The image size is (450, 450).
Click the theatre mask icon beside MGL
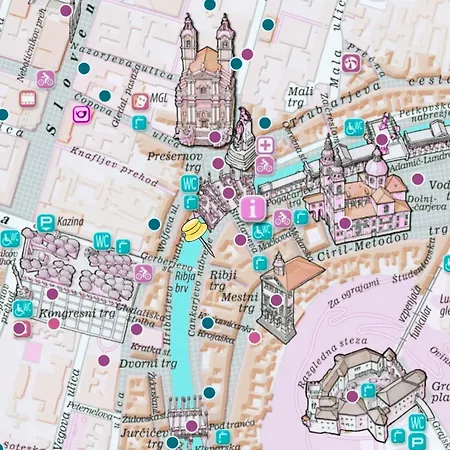point(140,102)
